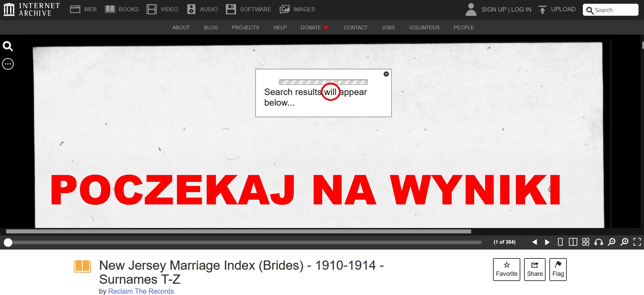Click the Share button
Viewport: 644px width, 295px height.
(535, 269)
